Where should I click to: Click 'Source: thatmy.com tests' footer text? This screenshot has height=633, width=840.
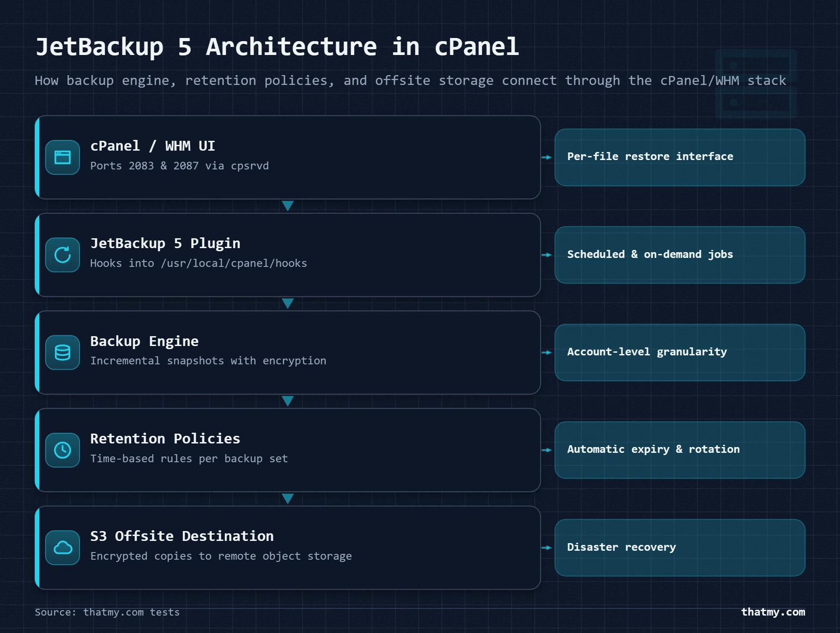click(107, 612)
